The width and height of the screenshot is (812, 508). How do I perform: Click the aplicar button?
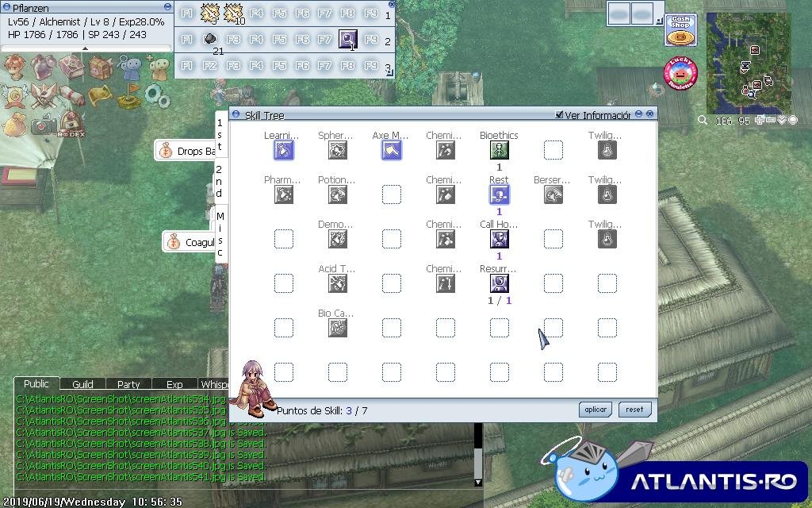[596, 410]
